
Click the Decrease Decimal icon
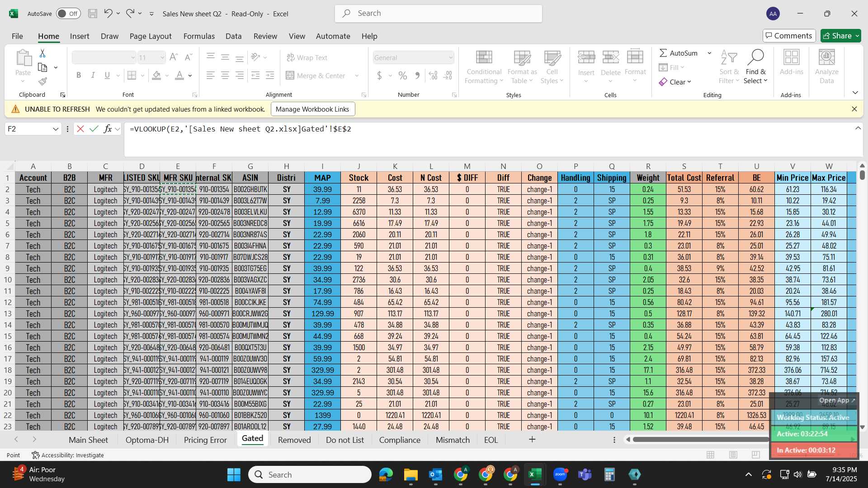click(448, 75)
